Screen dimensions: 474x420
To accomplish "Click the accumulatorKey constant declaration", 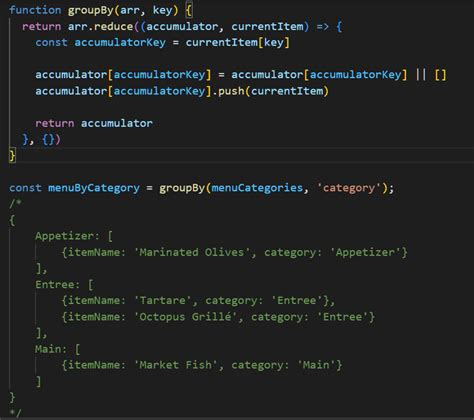I will point(120,43).
